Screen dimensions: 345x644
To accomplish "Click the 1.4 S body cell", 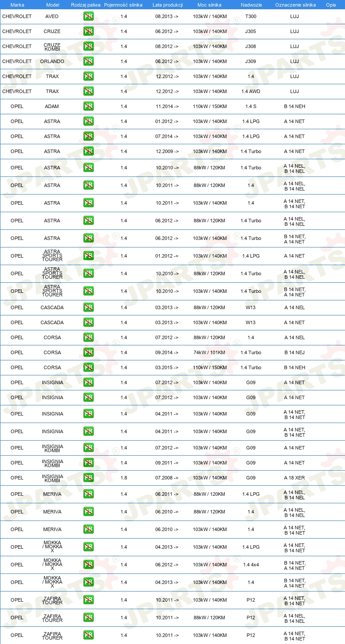I will (x=251, y=107).
